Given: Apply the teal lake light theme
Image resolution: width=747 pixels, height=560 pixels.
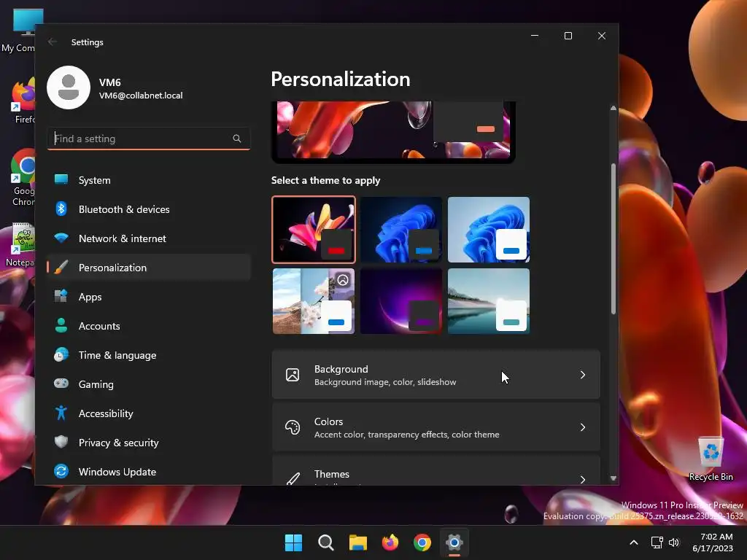Looking at the screenshot, I should pyautogui.click(x=489, y=301).
